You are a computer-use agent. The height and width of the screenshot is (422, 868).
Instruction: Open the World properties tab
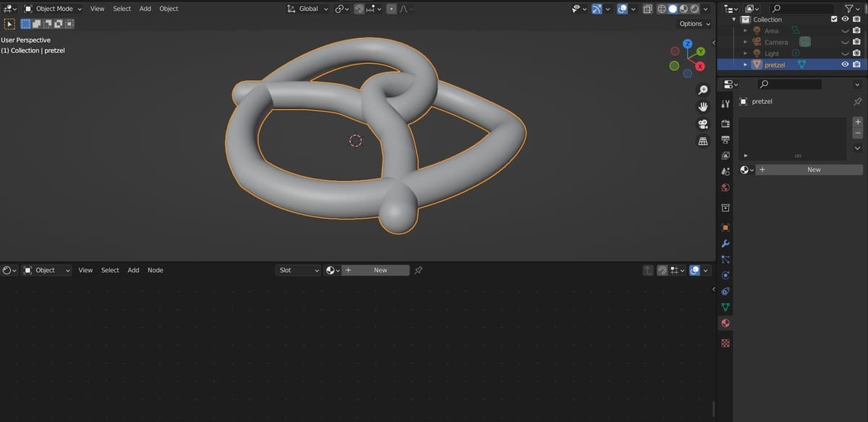point(726,187)
